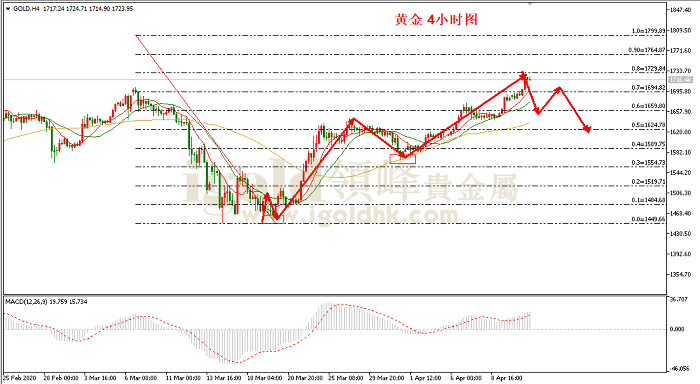Click the Fibonacci label 0.6=1659.80

coord(648,106)
